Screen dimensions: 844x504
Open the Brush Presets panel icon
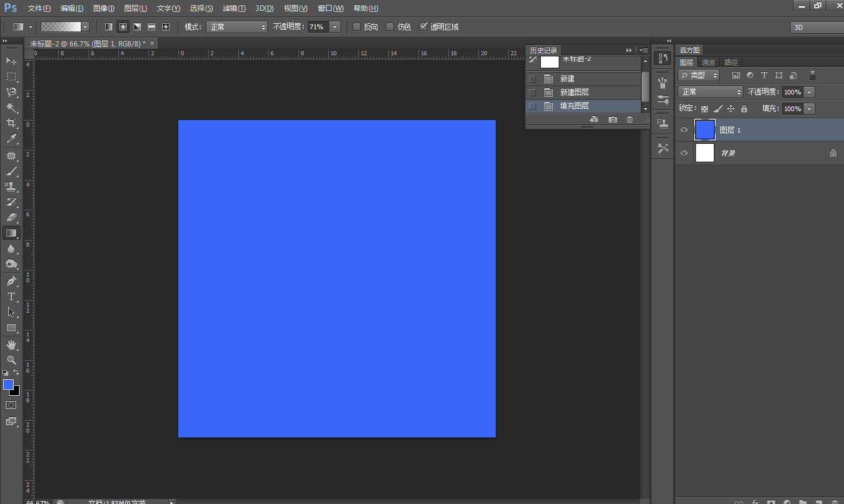(663, 83)
